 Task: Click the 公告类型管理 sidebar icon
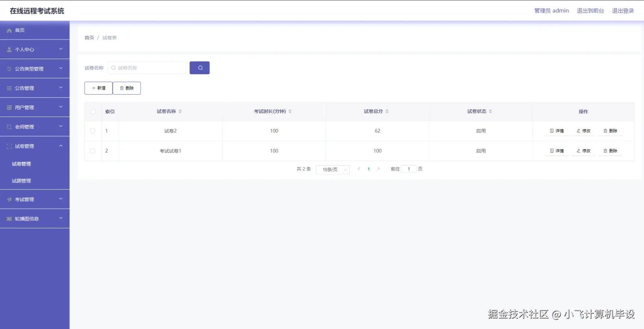point(9,69)
